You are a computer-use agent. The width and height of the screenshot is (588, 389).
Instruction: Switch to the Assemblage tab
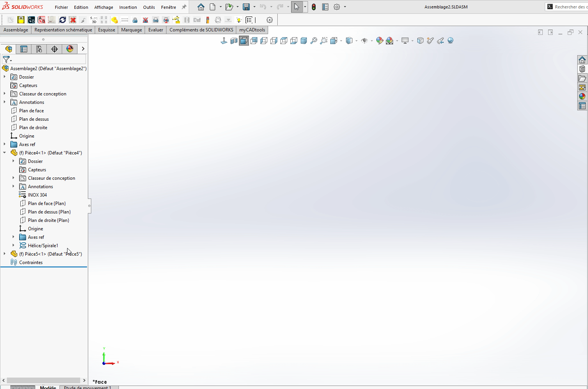[x=16, y=30]
